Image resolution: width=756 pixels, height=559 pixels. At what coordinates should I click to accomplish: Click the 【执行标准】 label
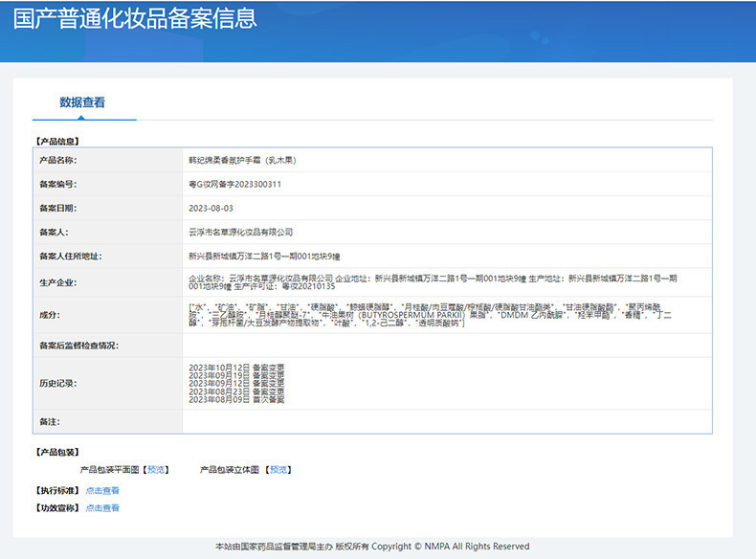[x=57, y=490]
